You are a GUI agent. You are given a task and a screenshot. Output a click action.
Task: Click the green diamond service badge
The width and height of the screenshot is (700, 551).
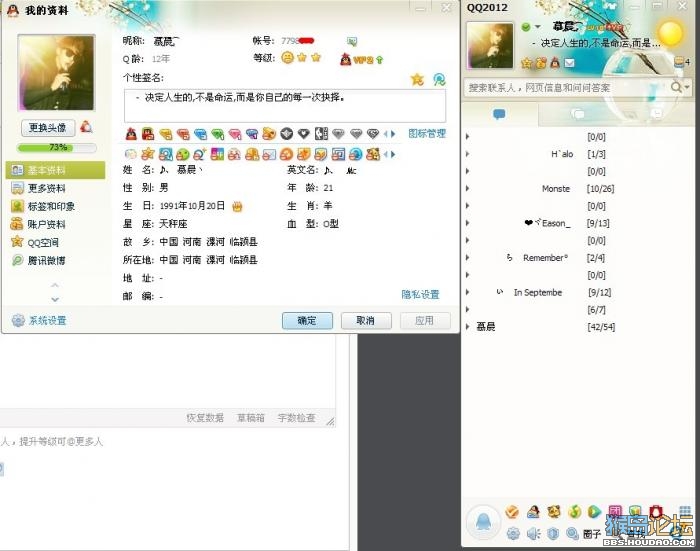[217, 134]
